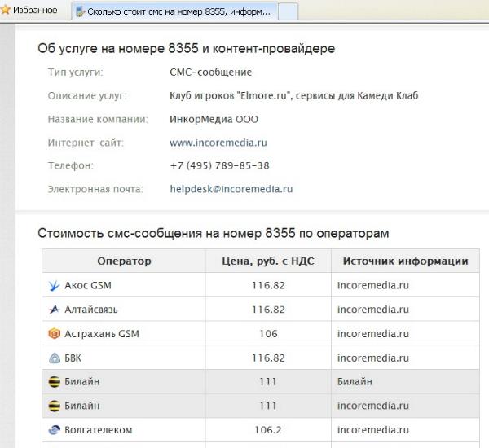Click the Источник информации column header
Image resolution: width=489 pixels, height=448 pixels.
pos(405,261)
